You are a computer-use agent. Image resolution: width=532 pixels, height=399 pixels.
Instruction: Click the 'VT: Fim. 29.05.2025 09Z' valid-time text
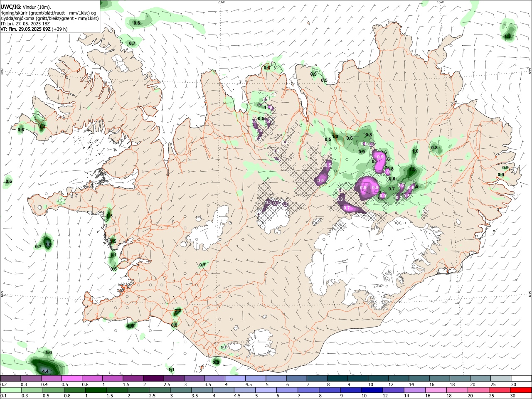25,29
